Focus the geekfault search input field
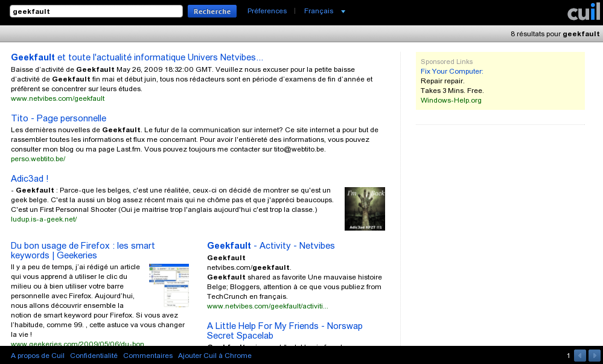This screenshot has width=603, height=364. pos(96,11)
